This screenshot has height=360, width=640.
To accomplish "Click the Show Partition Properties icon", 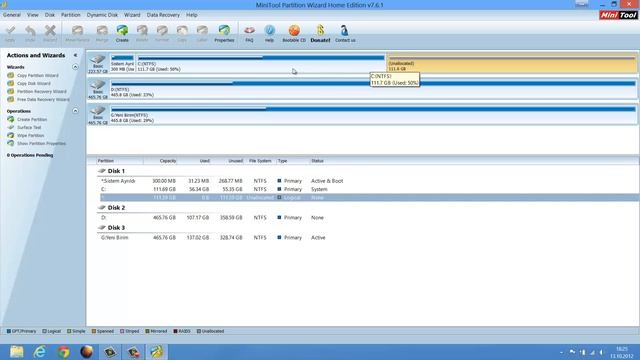I will coord(11,143).
